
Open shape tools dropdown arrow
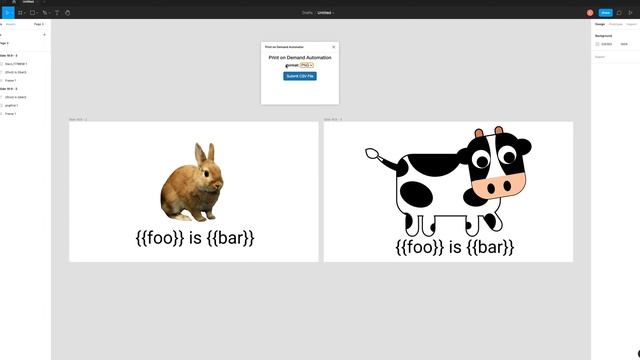point(37,13)
